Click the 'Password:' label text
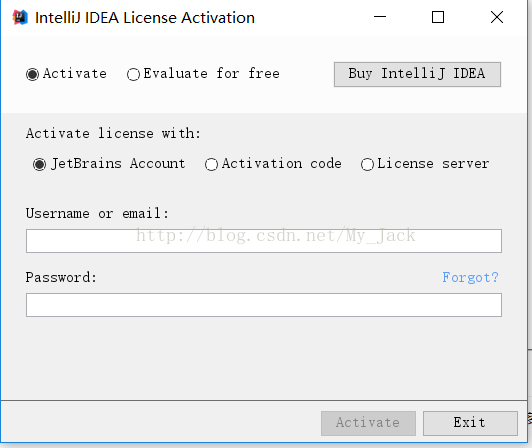The width and height of the screenshot is (532, 448). 61,277
